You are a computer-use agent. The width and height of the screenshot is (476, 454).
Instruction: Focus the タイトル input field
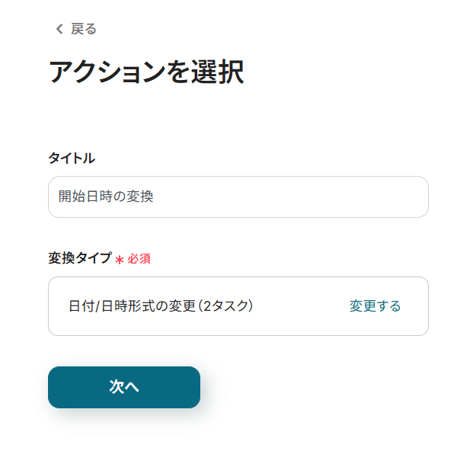238,197
